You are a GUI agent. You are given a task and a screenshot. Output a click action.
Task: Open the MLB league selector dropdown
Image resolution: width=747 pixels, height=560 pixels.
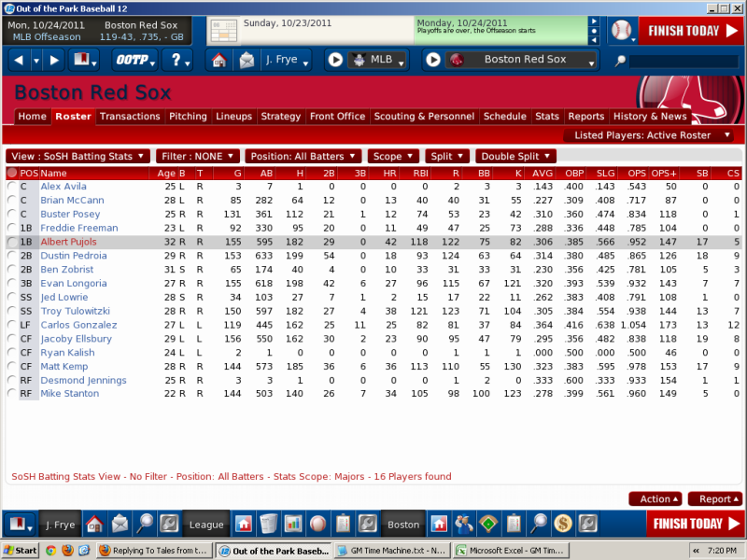(x=378, y=60)
